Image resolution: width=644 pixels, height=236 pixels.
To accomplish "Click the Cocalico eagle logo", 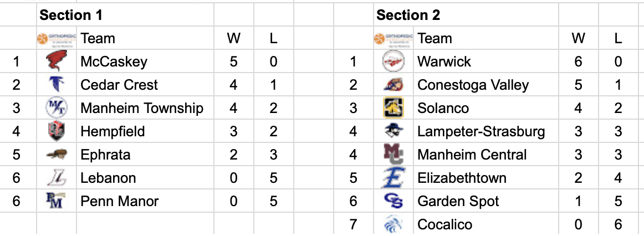I will (x=393, y=224).
